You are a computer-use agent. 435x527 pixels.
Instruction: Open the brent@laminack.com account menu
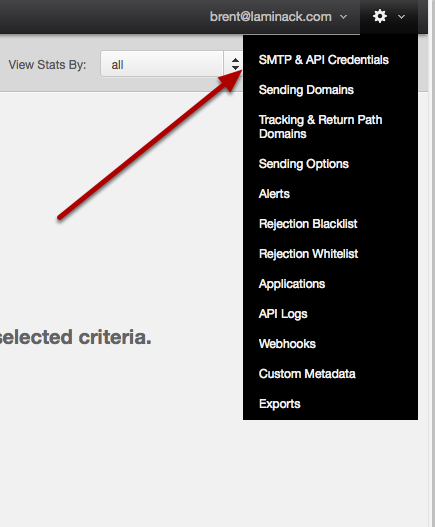[x=271, y=16]
